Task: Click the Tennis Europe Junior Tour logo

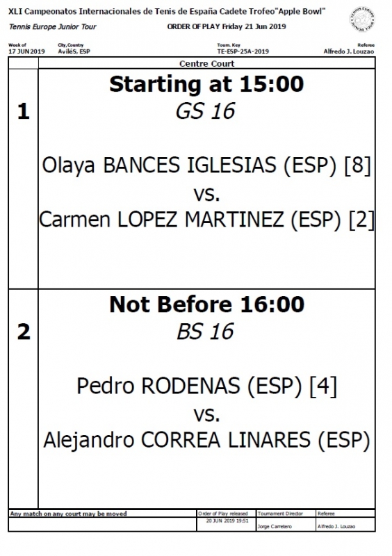Action: coord(362,19)
